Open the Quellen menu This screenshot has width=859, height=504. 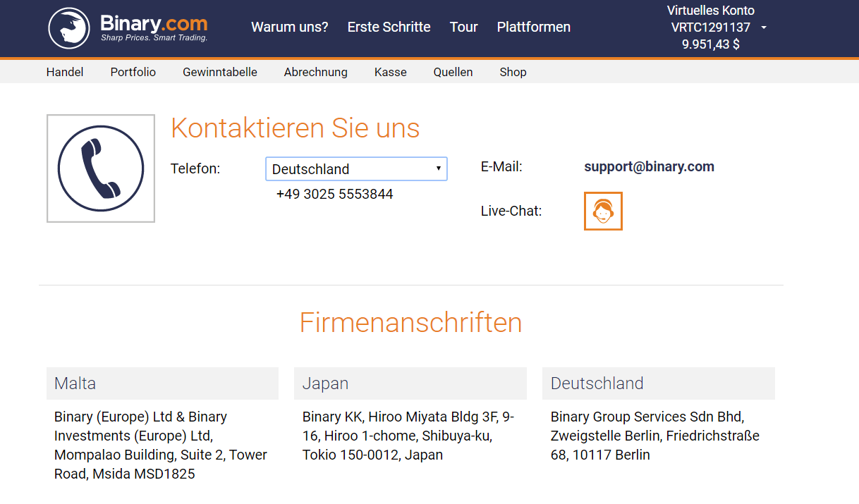pyautogui.click(x=453, y=72)
